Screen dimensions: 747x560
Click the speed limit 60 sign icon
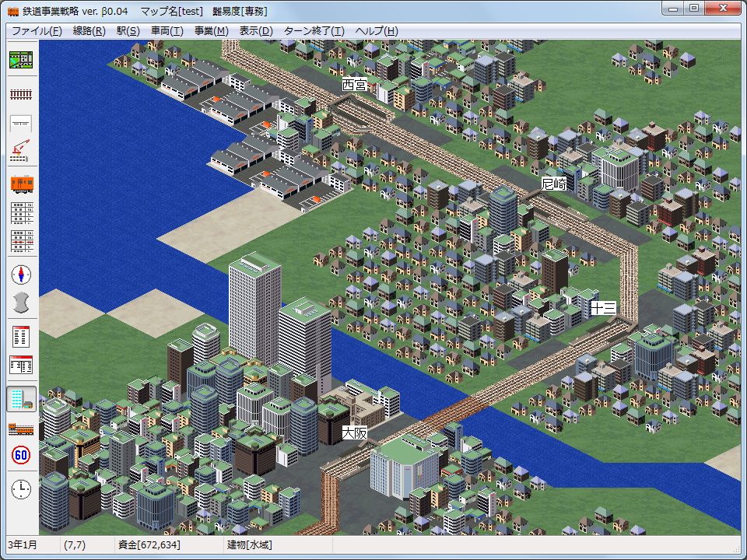click(21, 456)
